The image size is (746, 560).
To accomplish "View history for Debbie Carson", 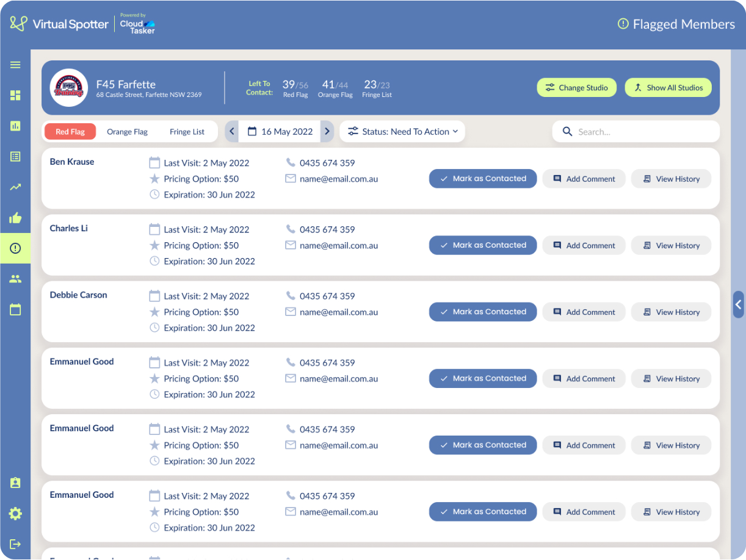I will point(671,312).
